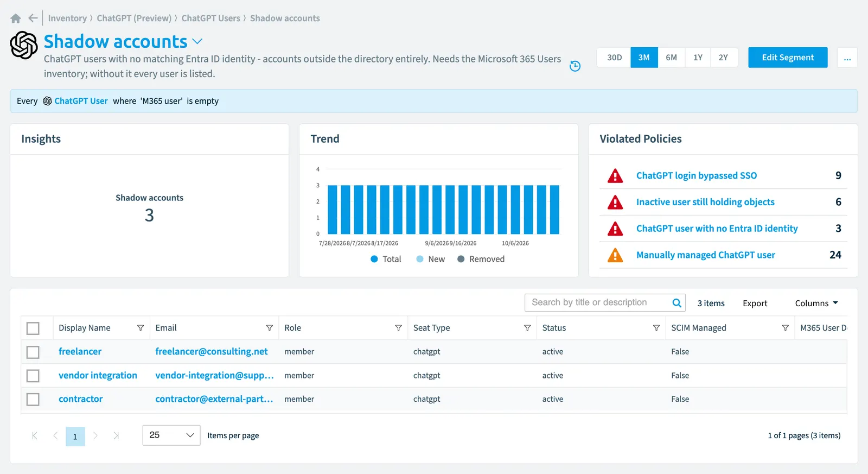The image size is (868, 474).
Task: Open the history clock icon
Action: pyautogui.click(x=575, y=66)
